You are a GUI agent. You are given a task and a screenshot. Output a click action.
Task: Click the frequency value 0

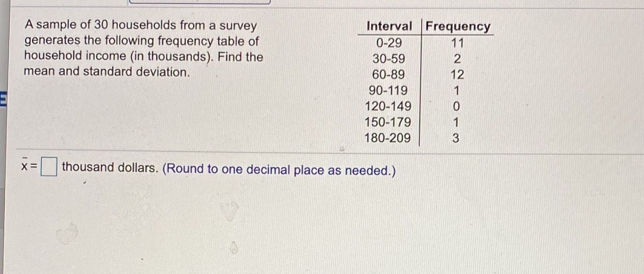tap(456, 106)
